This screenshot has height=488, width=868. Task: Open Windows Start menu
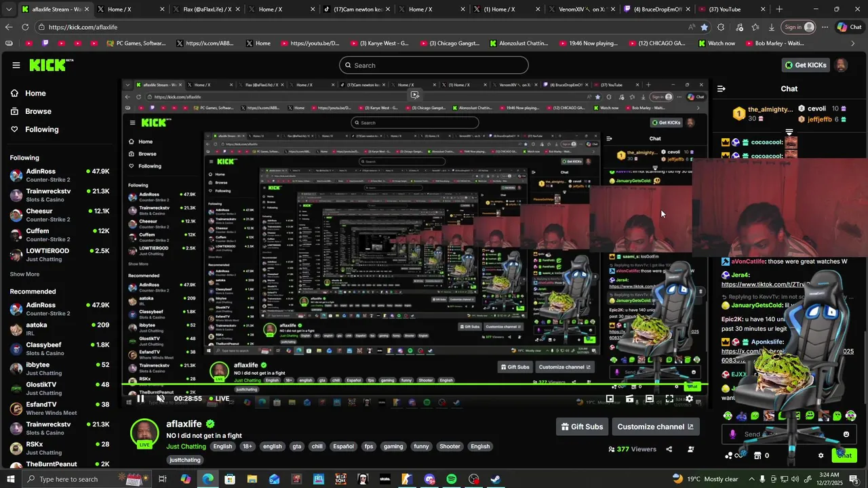11,479
